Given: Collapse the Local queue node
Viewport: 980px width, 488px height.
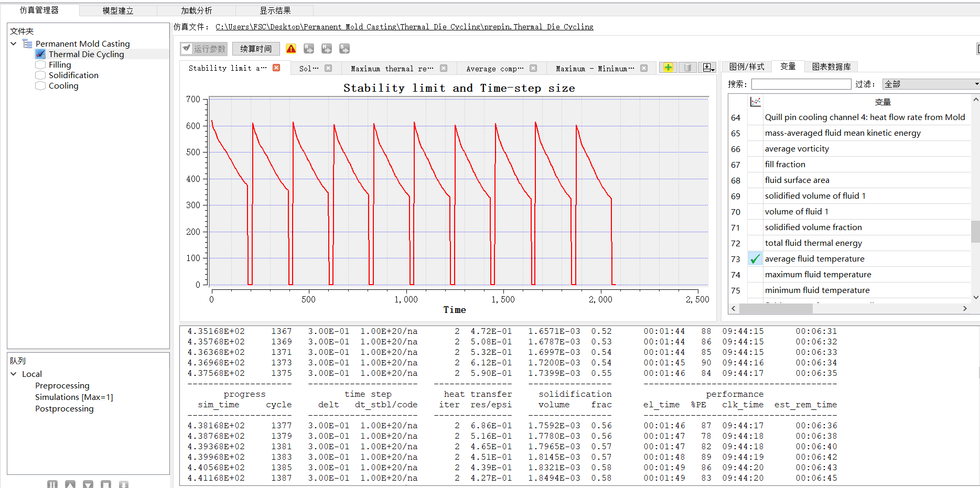Looking at the screenshot, I should click(14, 374).
